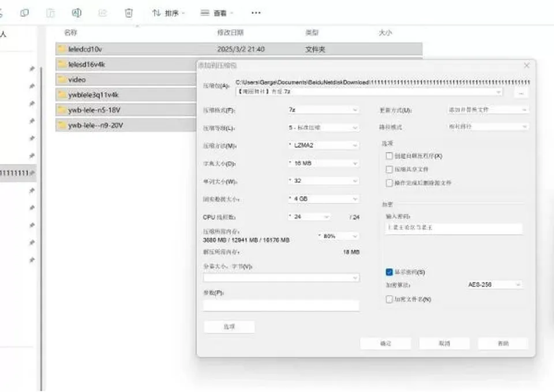The height and width of the screenshot is (392, 554).
Task: Enable the compress shared files checkbox
Action: 390,169
